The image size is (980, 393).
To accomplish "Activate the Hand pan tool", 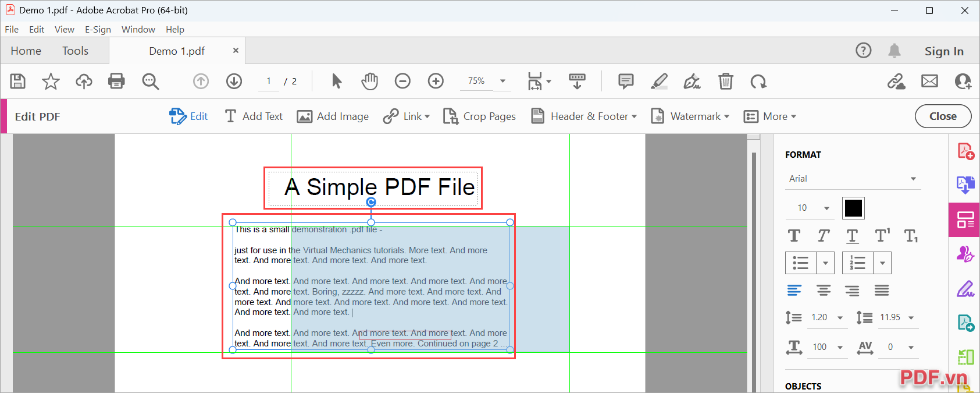I will point(369,82).
